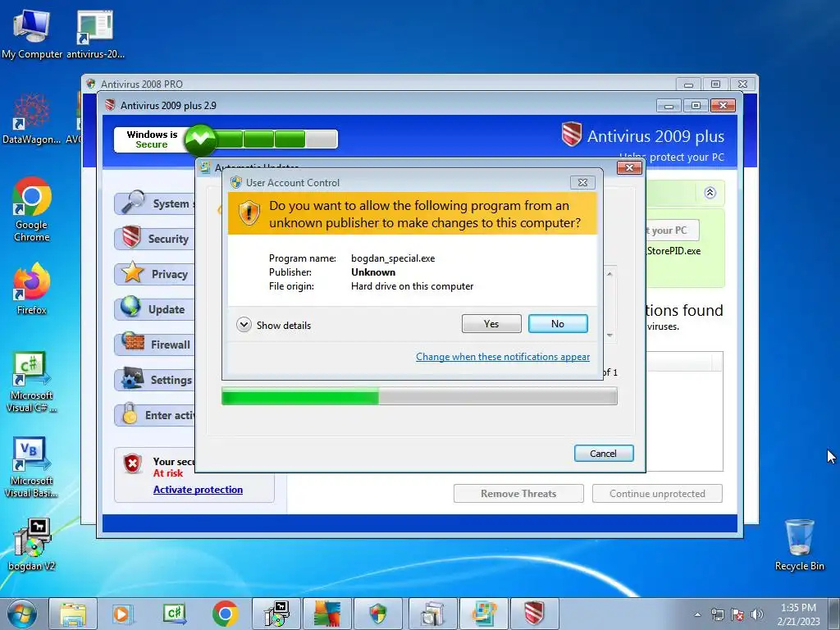Viewport: 840px width, 630px height.
Task: Open Chrome from the taskbar
Action: [x=225, y=614]
